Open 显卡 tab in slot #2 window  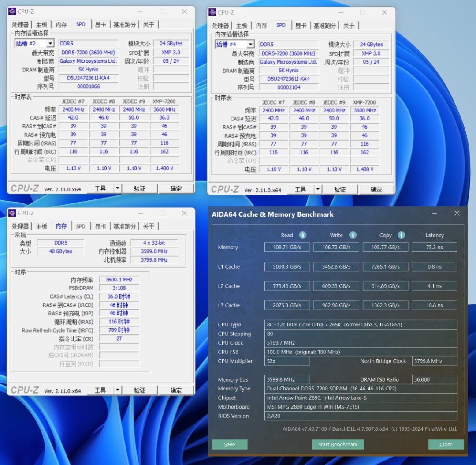coord(100,25)
